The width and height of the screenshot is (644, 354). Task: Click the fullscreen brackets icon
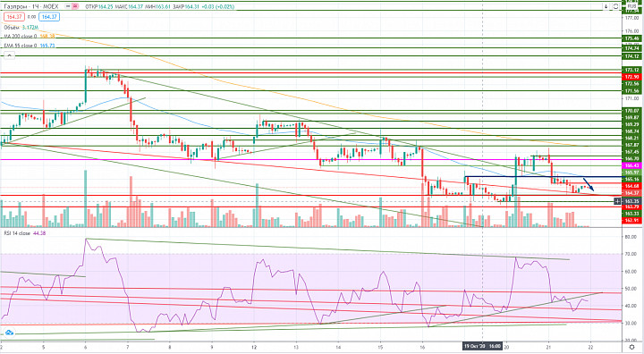click(x=615, y=6)
